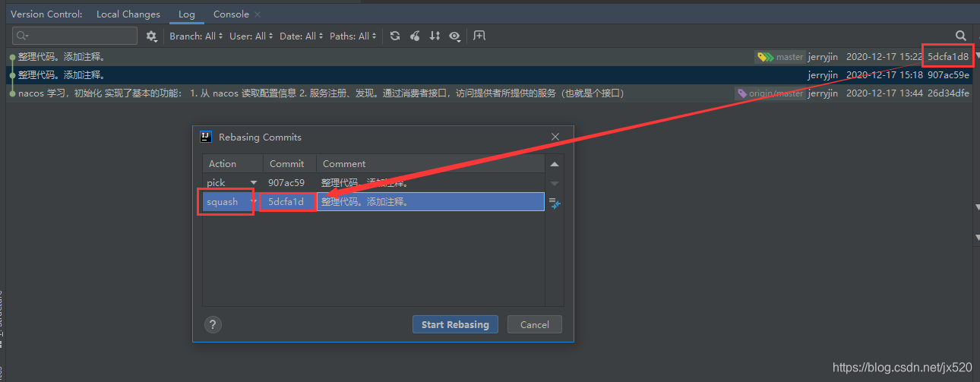The image size is (980, 382).
Task: Focus the log search text field
Action: (75, 36)
